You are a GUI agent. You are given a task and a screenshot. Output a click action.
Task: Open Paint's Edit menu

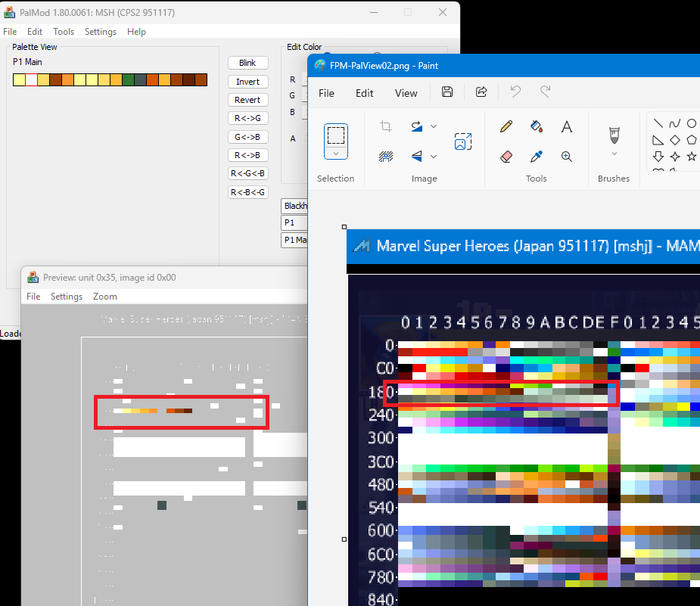click(365, 93)
